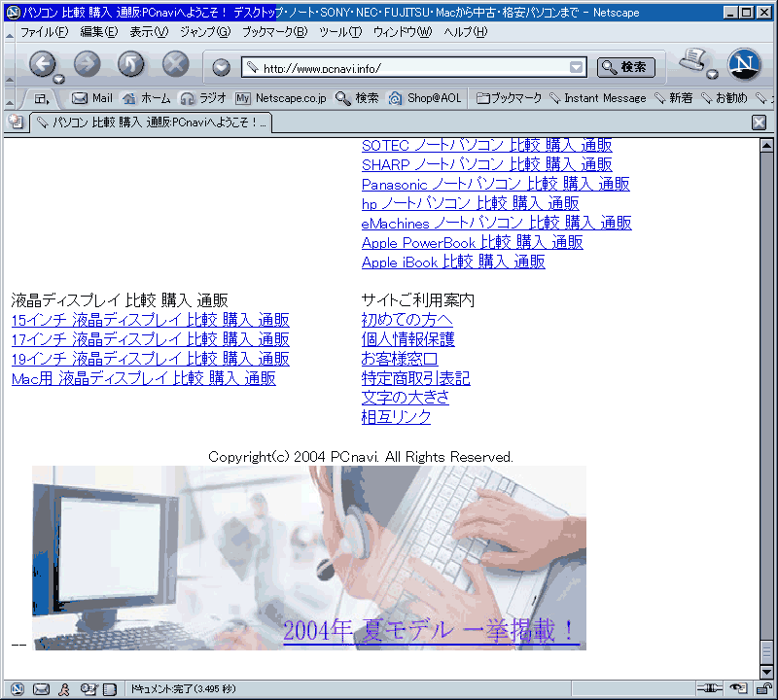Open the ファイル(F) menu
Image resolution: width=778 pixels, height=700 pixels.
point(44,32)
